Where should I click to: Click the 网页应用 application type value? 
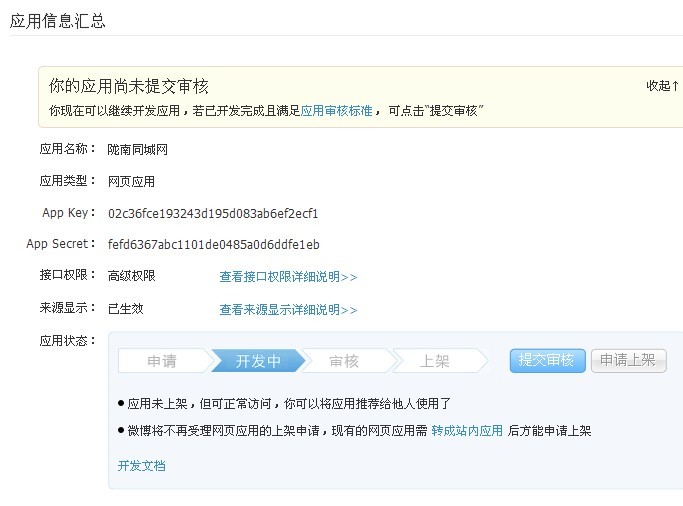pos(131,181)
